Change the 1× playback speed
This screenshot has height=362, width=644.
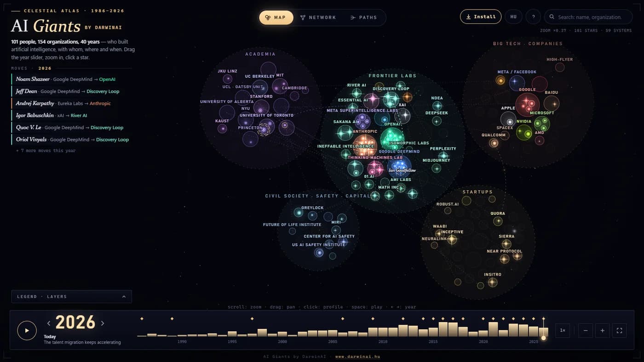pyautogui.click(x=563, y=330)
